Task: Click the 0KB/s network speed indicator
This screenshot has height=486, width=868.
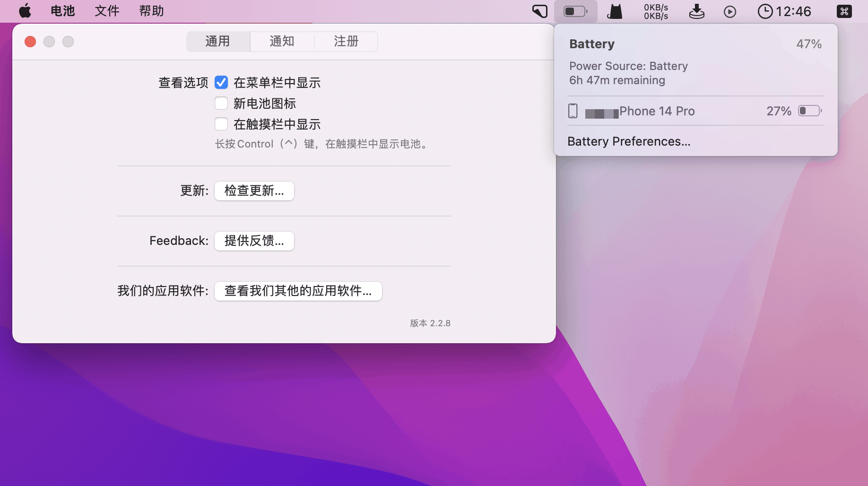Action: point(656,11)
